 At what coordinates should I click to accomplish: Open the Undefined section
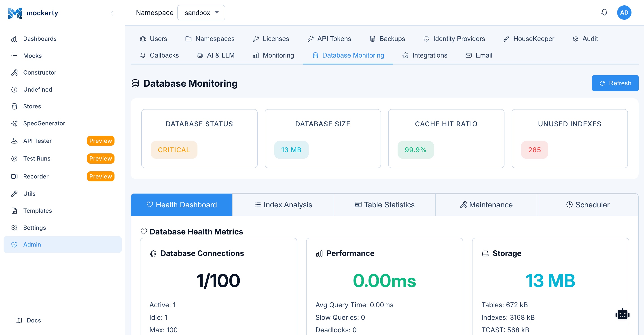coord(62,89)
